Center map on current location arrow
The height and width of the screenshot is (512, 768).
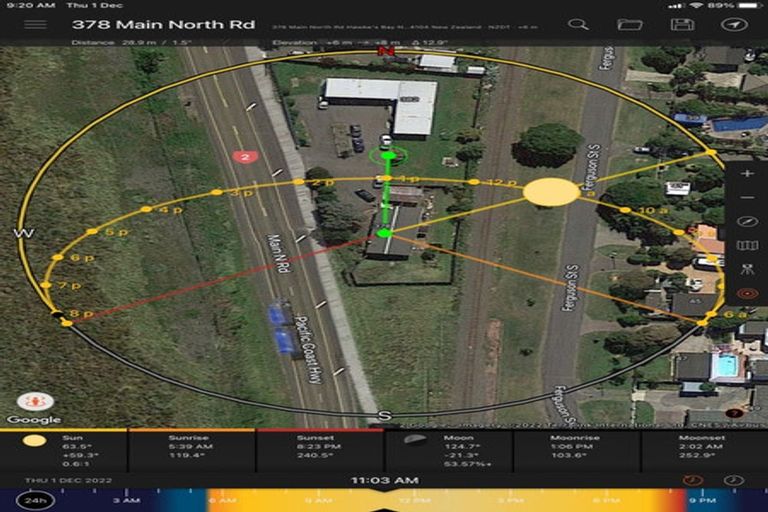point(734,24)
